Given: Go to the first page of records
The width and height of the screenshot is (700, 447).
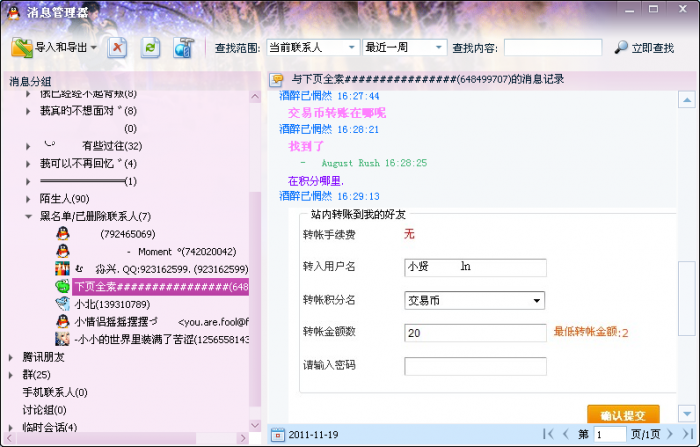Looking at the screenshot, I should point(548,434).
